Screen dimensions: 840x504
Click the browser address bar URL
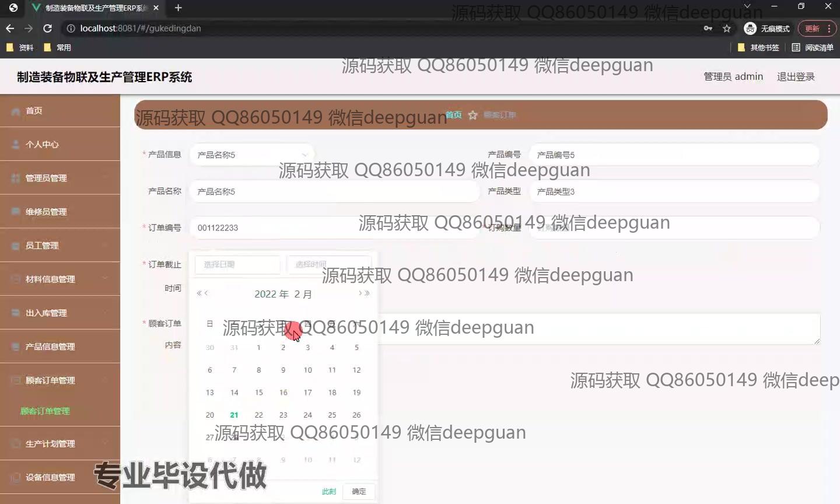coord(141,28)
